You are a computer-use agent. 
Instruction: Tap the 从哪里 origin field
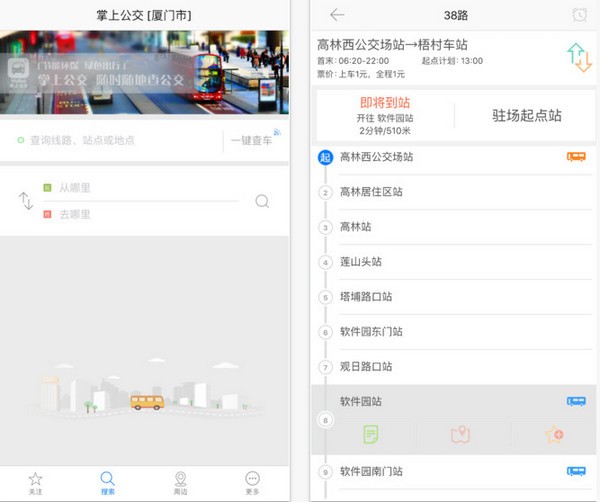tap(141, 188)
